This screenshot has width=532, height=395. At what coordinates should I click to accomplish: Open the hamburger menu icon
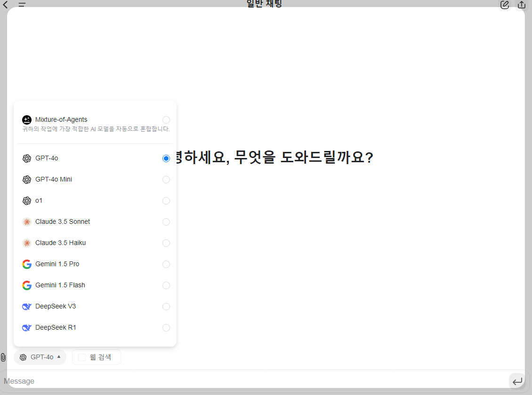(22, 4)
